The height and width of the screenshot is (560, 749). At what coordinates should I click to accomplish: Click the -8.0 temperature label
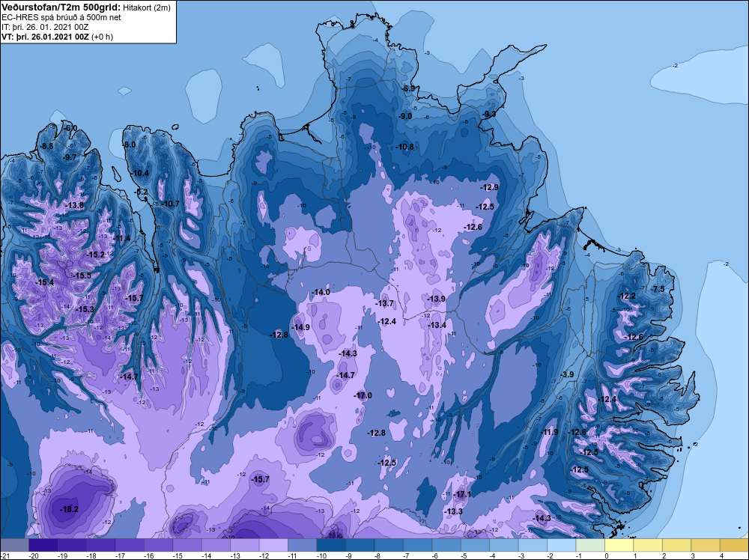click(129, 144)
